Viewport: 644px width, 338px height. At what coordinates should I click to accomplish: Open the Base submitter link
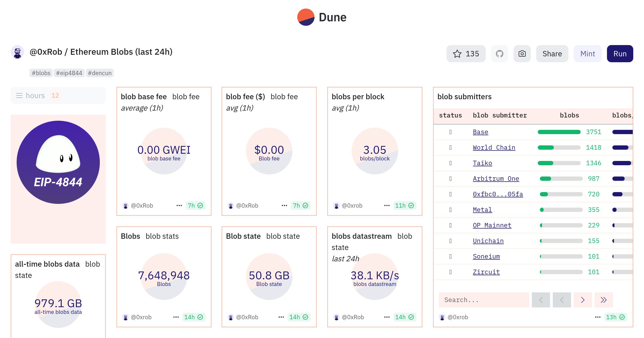click(480, 132)
